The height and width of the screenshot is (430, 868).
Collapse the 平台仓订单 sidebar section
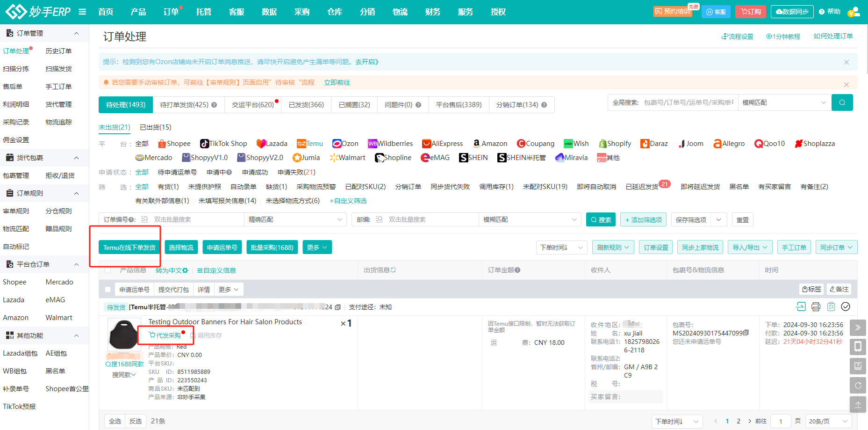click(76, 264)
